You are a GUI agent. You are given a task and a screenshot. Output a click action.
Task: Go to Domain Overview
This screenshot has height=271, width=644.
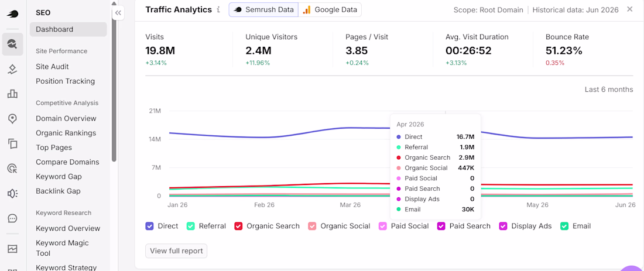point(66,118)
